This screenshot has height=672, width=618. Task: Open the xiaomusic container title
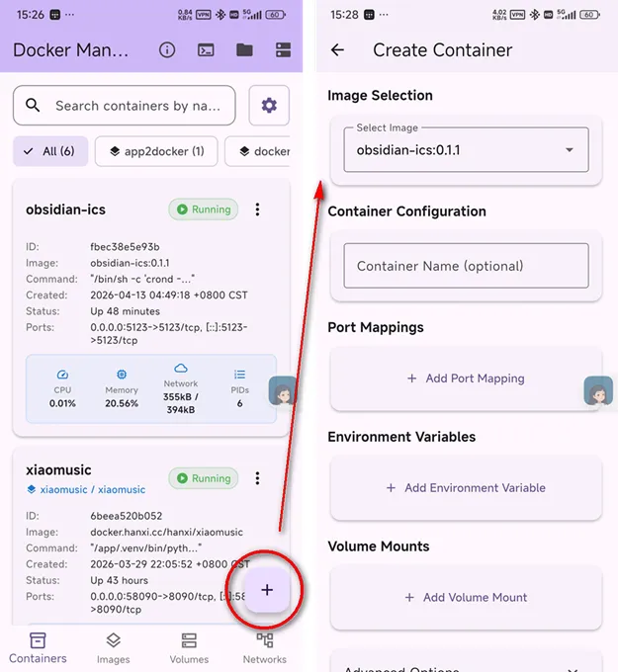pyautogui.click(x=58, y=470)
